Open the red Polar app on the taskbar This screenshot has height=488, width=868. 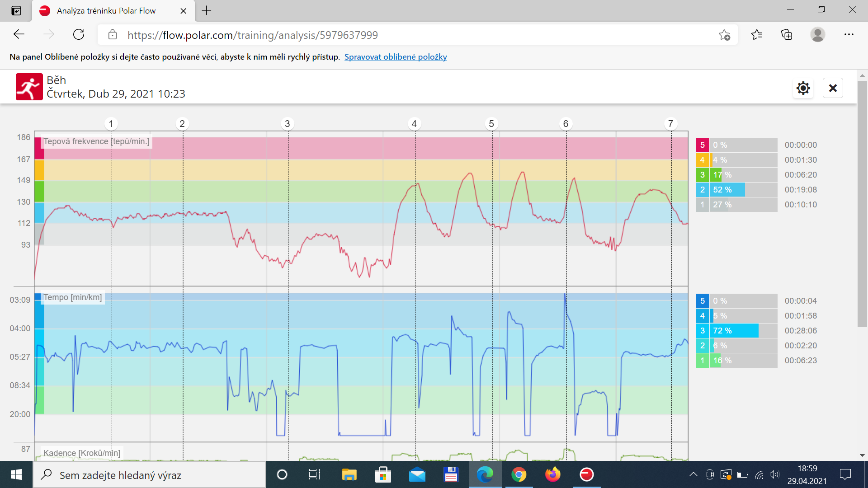click(x=587, y=474)
